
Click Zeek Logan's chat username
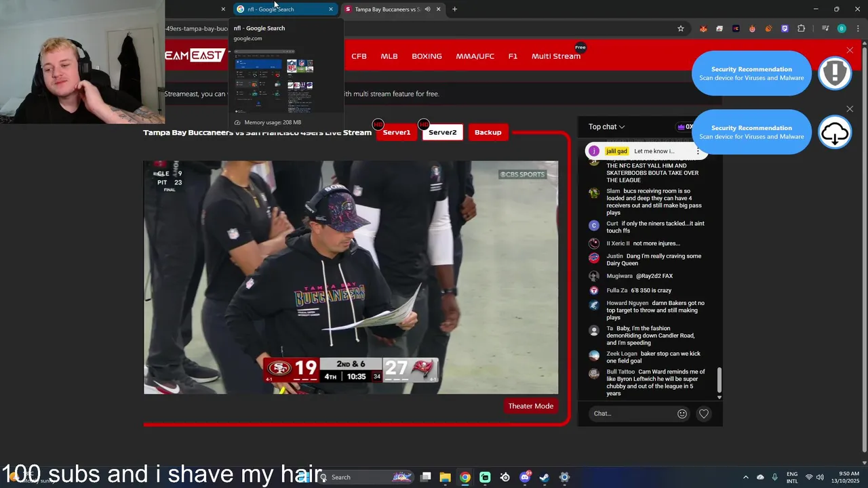tap(623, 354)
